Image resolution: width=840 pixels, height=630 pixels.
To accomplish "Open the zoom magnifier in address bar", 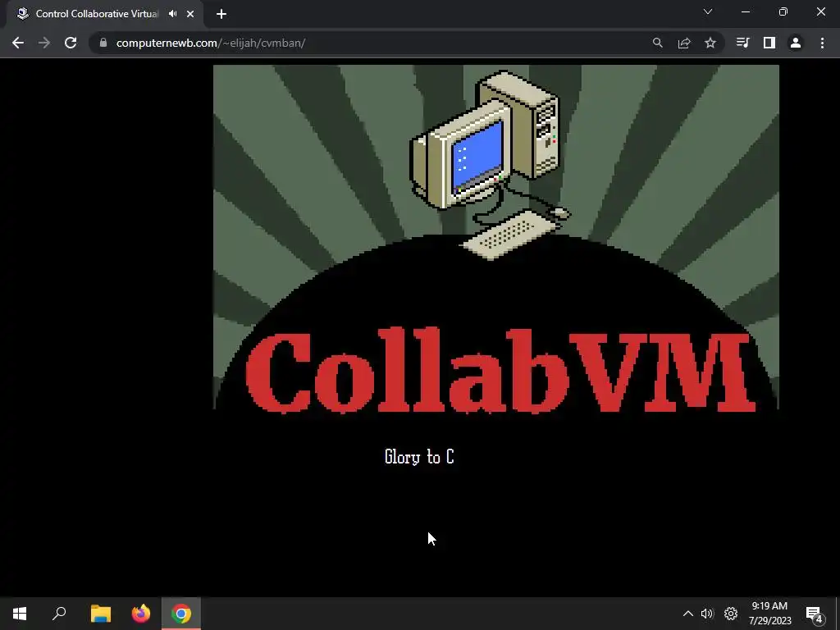I will 657,43.
